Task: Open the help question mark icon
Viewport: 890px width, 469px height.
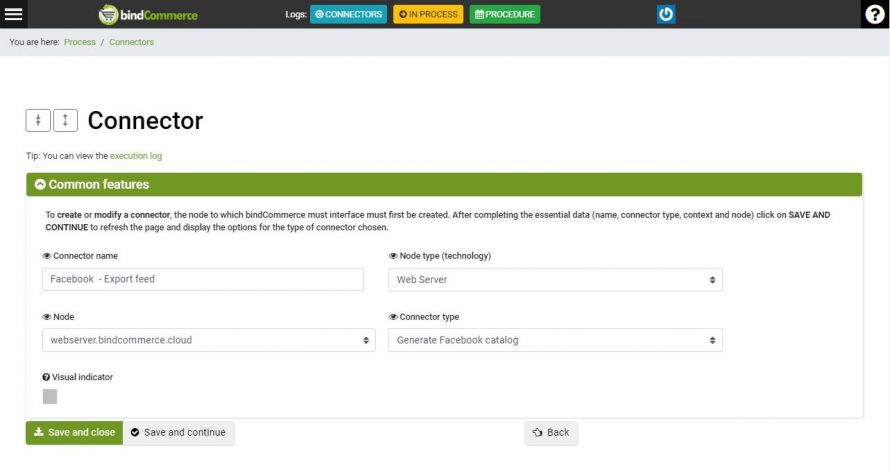Action: pos(874,14)
